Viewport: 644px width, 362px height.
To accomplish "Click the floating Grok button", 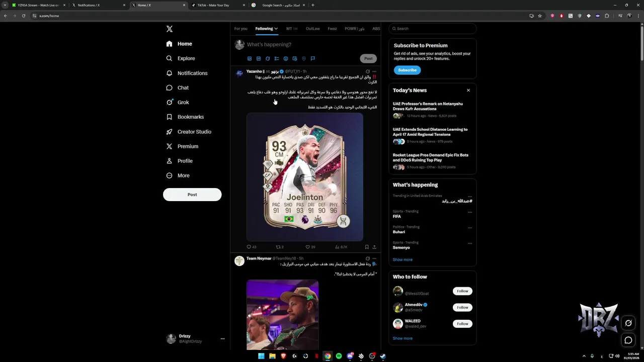I will [x=628, y=323].
